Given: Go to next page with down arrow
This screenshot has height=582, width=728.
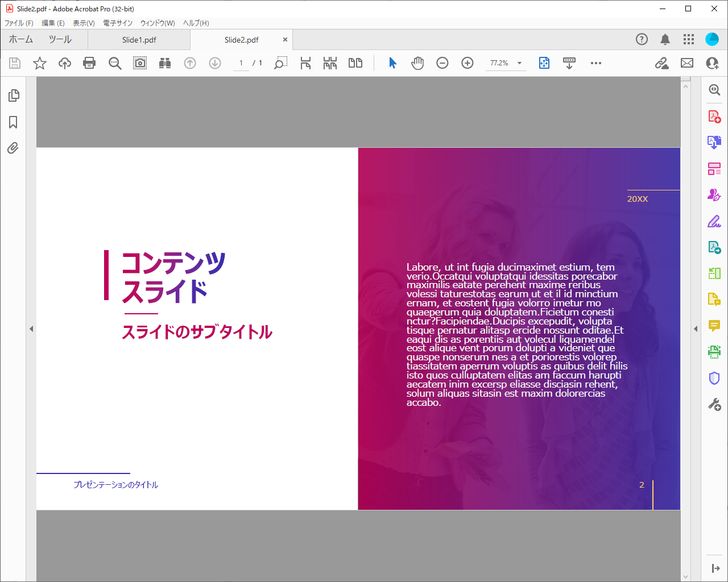Looking at the screenshot, I should 215,63.
